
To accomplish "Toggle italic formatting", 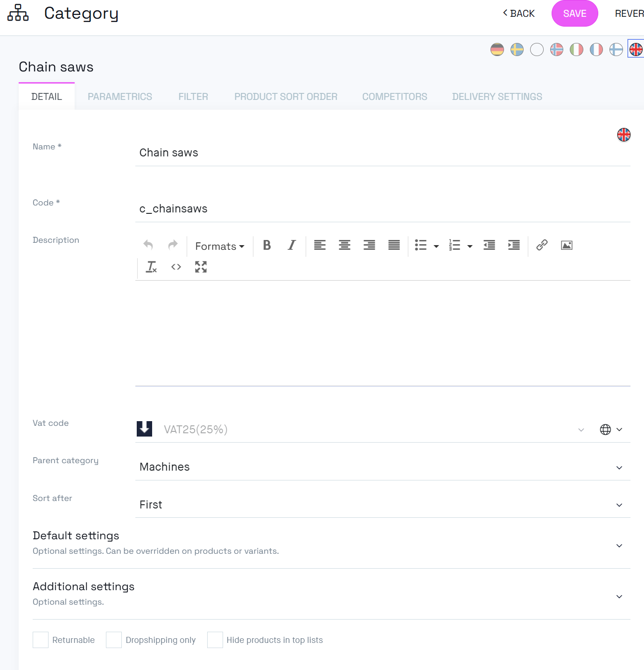I will (x=292, y=245).
